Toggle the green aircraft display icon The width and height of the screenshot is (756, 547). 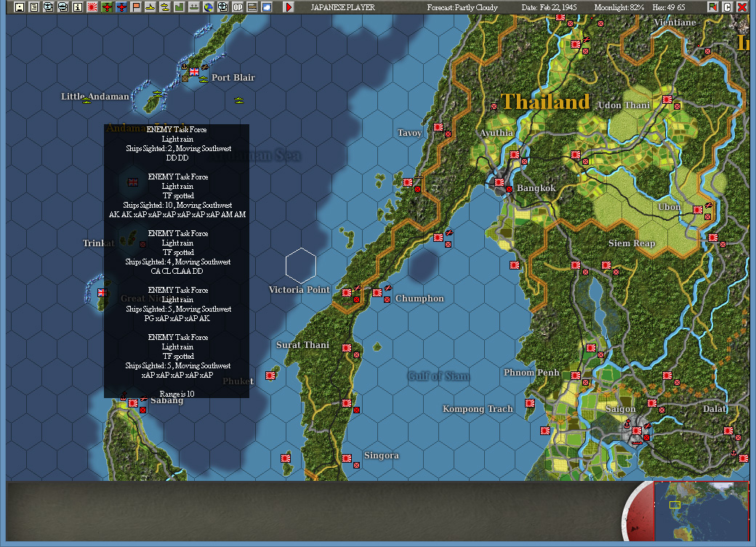coord(108,7)
